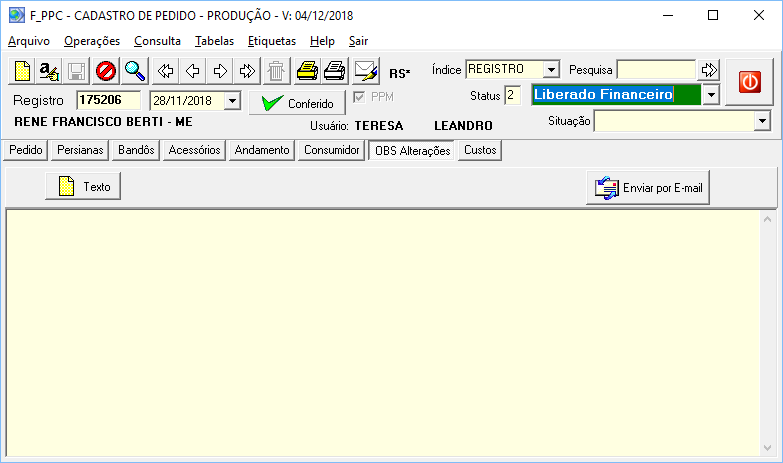Click the edit text icon with hand

point(49,71)
